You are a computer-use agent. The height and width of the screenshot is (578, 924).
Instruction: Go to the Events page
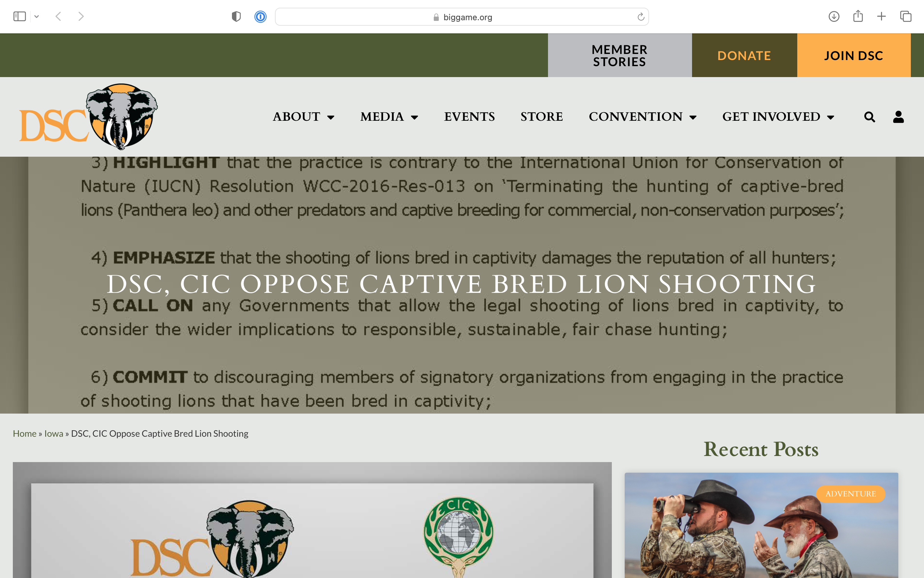[x=469, y=117]
